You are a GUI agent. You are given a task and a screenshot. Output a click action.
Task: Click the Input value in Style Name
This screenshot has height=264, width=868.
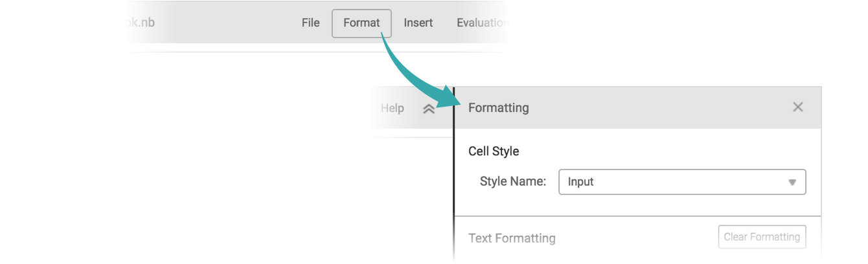click(x=580, y=182)
